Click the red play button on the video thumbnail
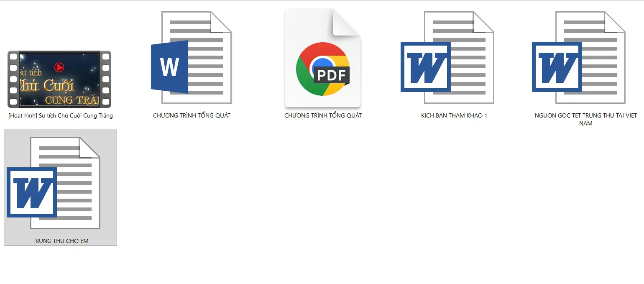The width and height of the screenshot is (644, 284). (x=59, y=67)
